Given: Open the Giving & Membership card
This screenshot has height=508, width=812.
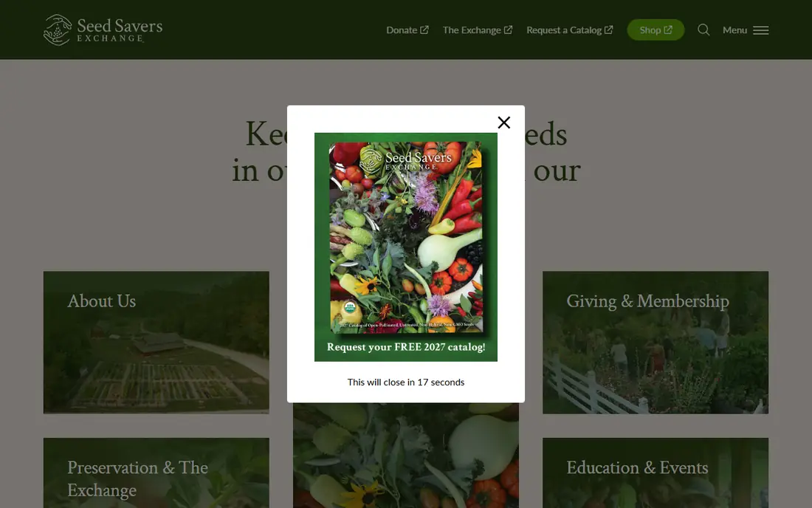Looking at the screenshot, I should (x=656, y=343).
